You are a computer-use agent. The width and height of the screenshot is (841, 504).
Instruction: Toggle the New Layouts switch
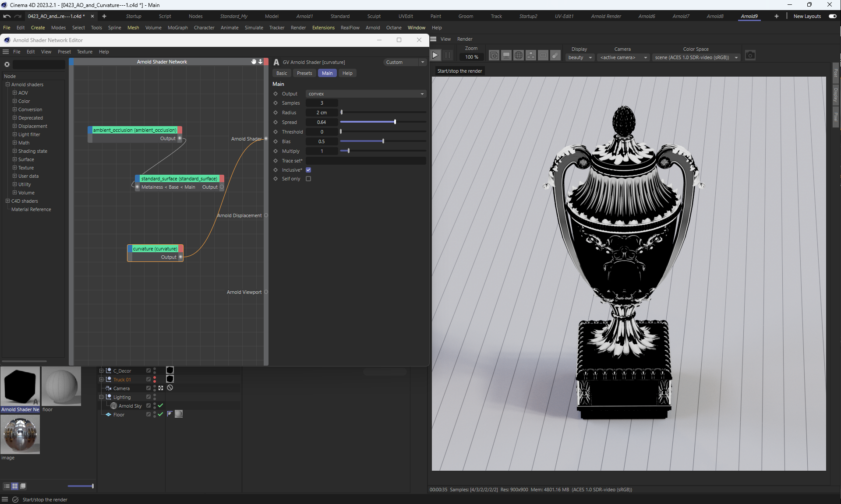pyautogui.click(x=832, y=16)
